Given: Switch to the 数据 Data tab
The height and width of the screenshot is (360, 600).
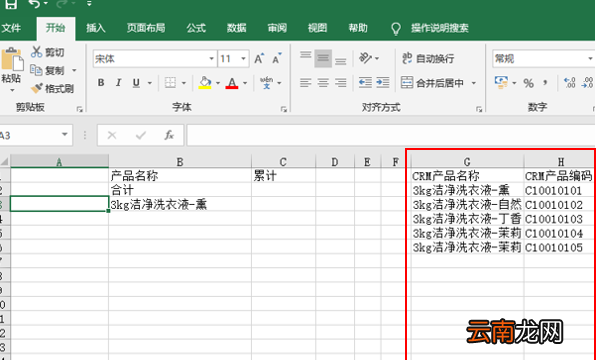Looking at the screenshot, I should coord(236,28).
